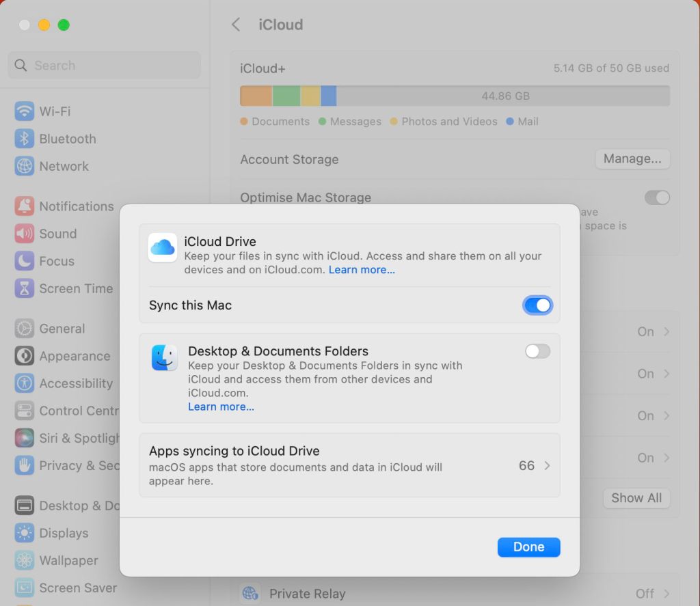Viewport: 700px width, 606px height.
Task: Select the Bluetooth sidebar icon
Action: pos(25,139)
